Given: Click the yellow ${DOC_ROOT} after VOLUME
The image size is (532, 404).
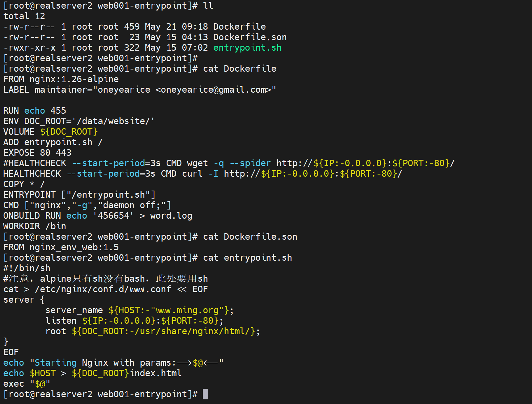Looking at the screenshot, I should coord(69,132).
